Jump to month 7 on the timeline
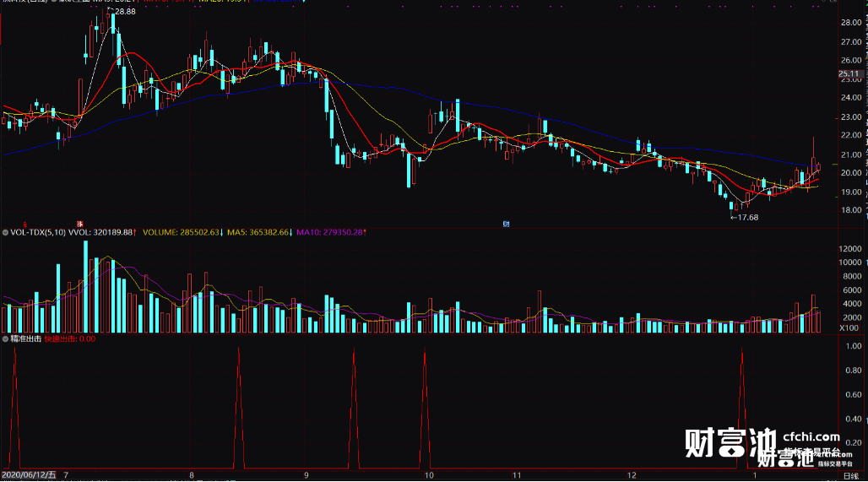The width and height of the screenshot is (868, 482). (x=66, y=474)
